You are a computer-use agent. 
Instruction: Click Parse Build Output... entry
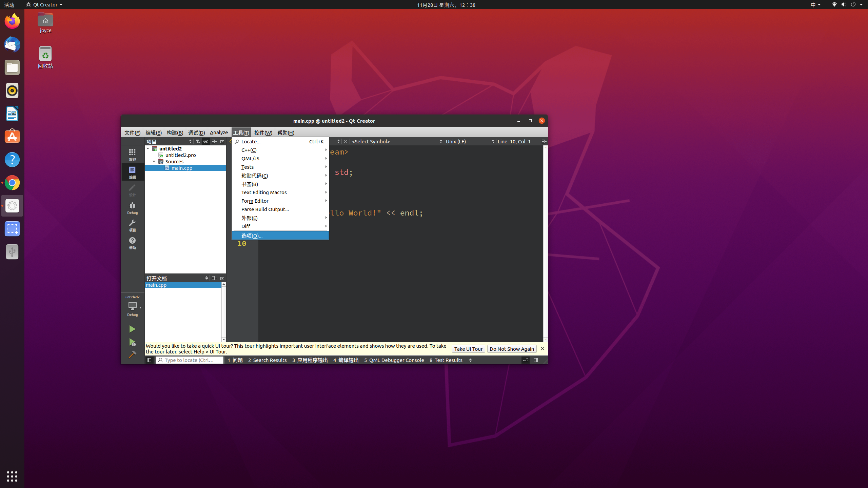(280, 209)
